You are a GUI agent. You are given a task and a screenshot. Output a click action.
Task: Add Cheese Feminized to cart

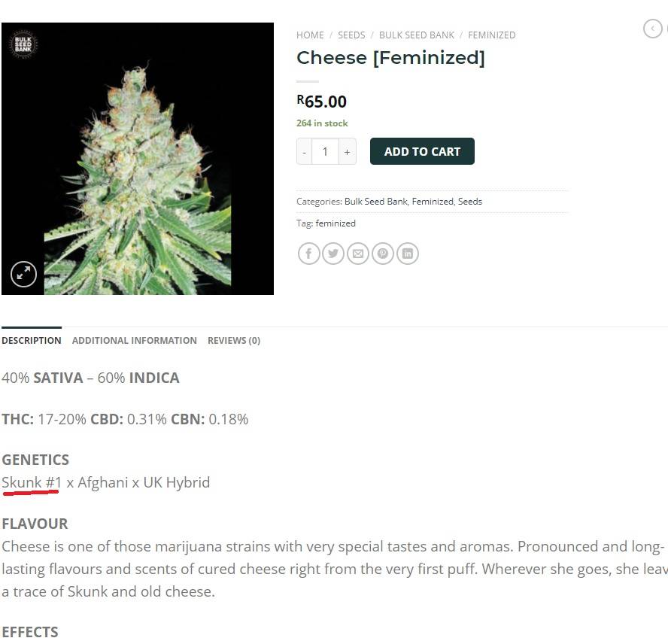422,151
